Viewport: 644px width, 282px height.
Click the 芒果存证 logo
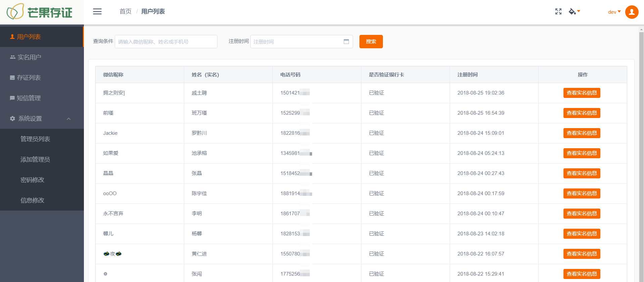click(40, 12)
